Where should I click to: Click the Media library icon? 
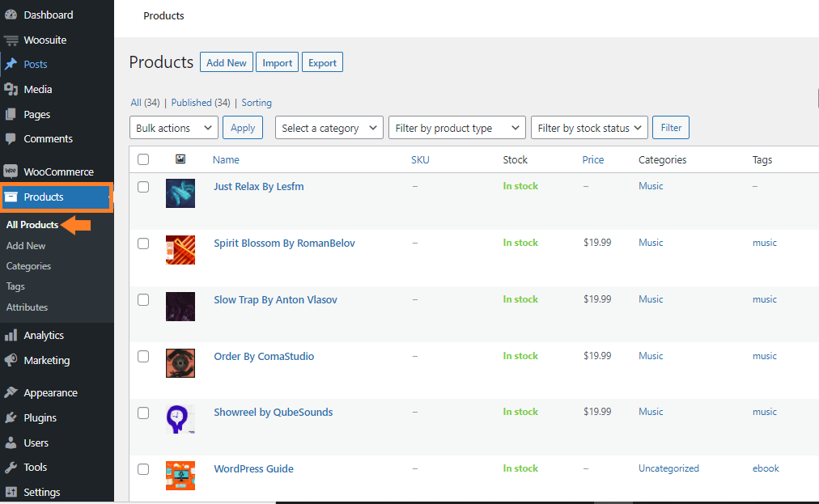pyautogui.click(x=11, y=89)
